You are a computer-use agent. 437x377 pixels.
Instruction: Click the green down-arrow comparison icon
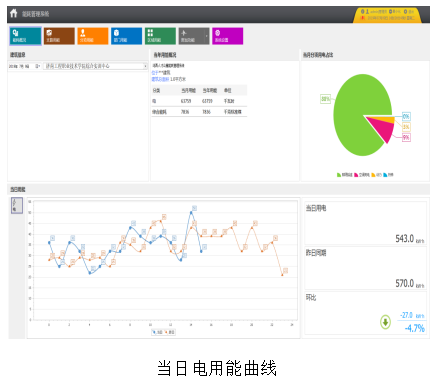[x=385, y=322]
